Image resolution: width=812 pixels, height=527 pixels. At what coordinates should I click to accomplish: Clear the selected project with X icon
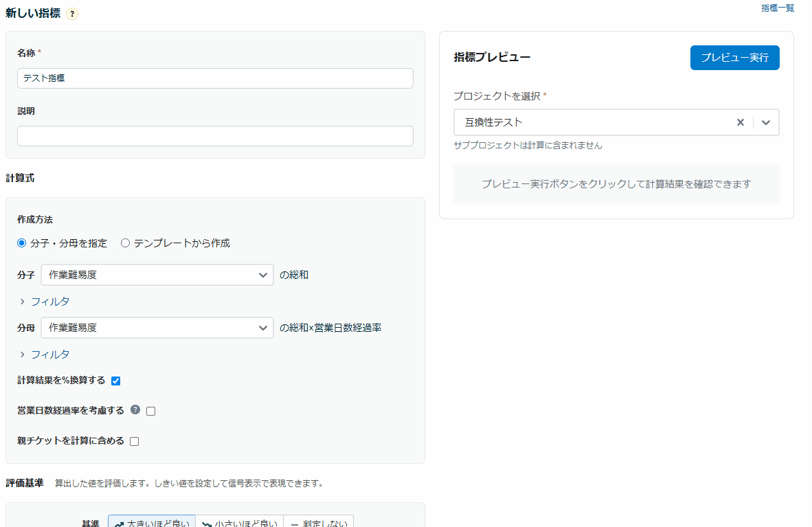click(x=740, y=122)
